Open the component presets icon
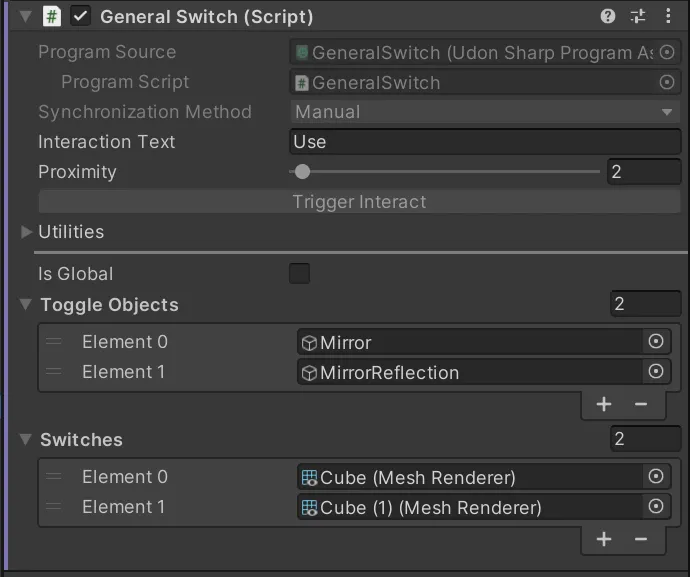Image resolution: width=690 pixels, height=577 pixels. pyautogui.click(x=638, y=16)
